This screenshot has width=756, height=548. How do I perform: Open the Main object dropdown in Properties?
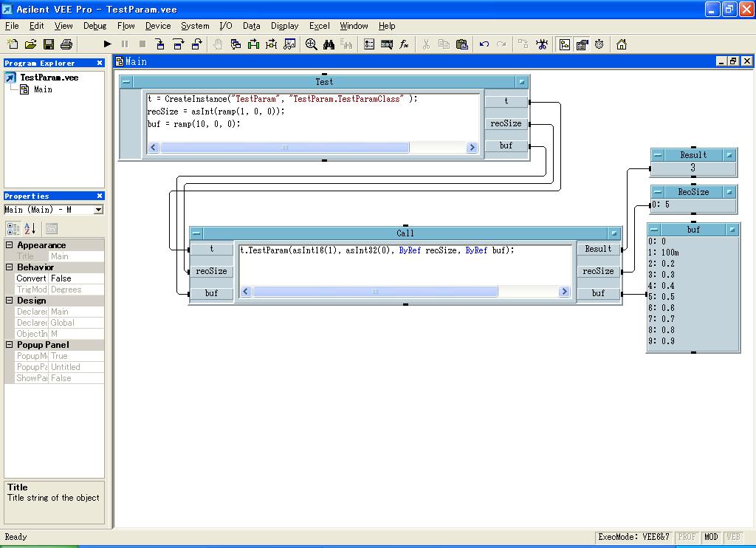(x=98, y=210)
